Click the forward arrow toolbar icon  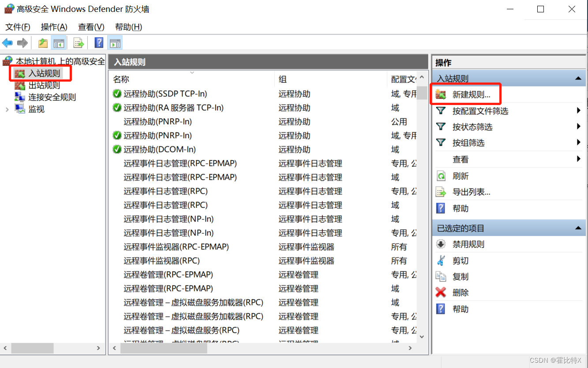(22, 43)
